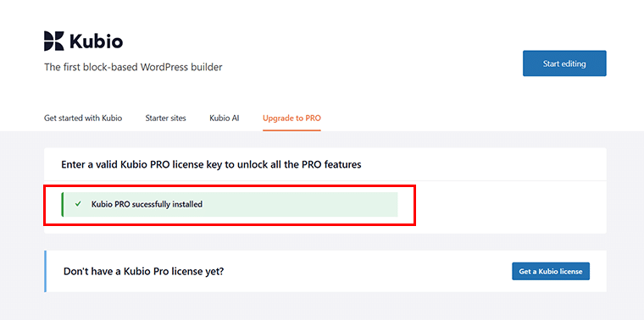Switch to the Starter sites tab
The image size is (644, 320).
pyautogui.click(x=165, y=119)
